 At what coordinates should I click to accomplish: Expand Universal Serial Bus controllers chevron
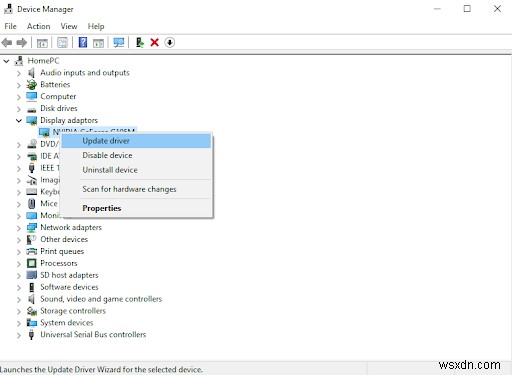click(19, 335)
